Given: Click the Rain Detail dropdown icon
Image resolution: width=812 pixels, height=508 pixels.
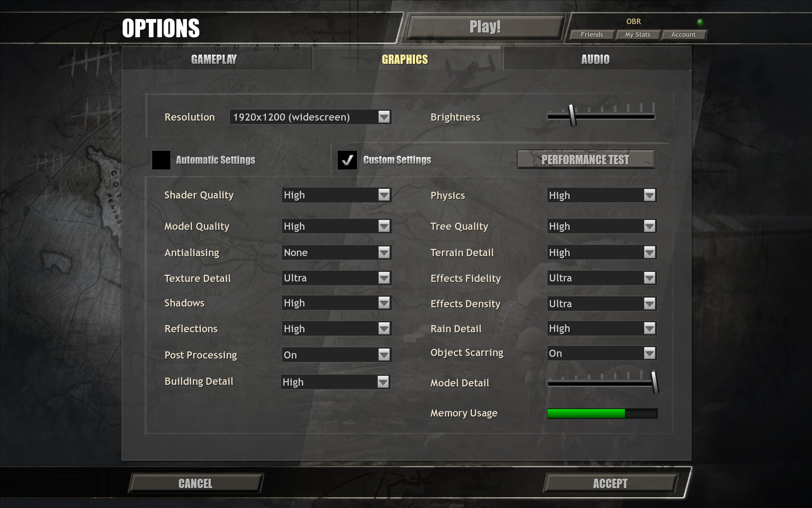Looking at the screenshot, I should [650, 329].
